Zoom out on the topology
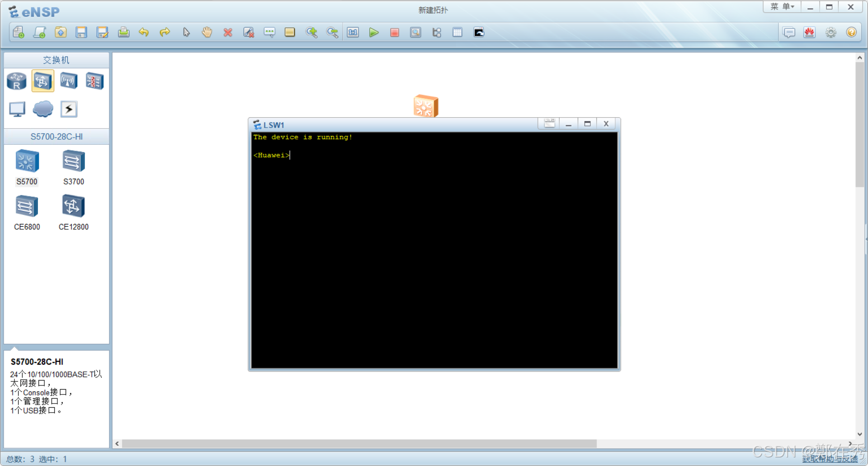Image resolution: width=868 pixels, height=466 pixels. click(332, 32)
